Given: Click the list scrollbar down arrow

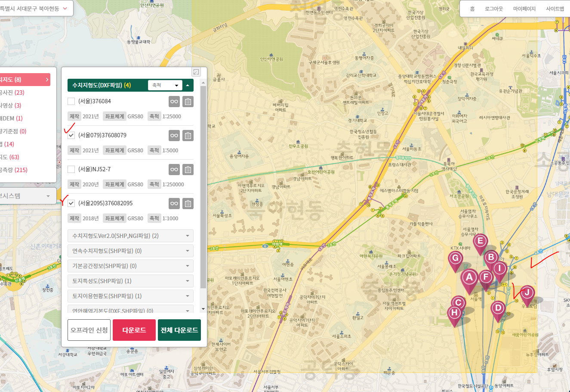Looking at the screenshot, I should point(203,309).
